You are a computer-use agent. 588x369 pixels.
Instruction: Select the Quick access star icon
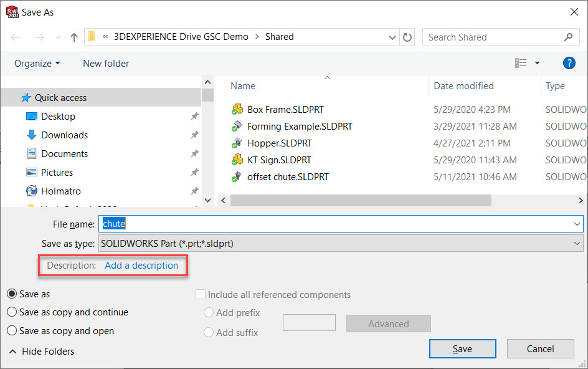click(x=26, y=98)
